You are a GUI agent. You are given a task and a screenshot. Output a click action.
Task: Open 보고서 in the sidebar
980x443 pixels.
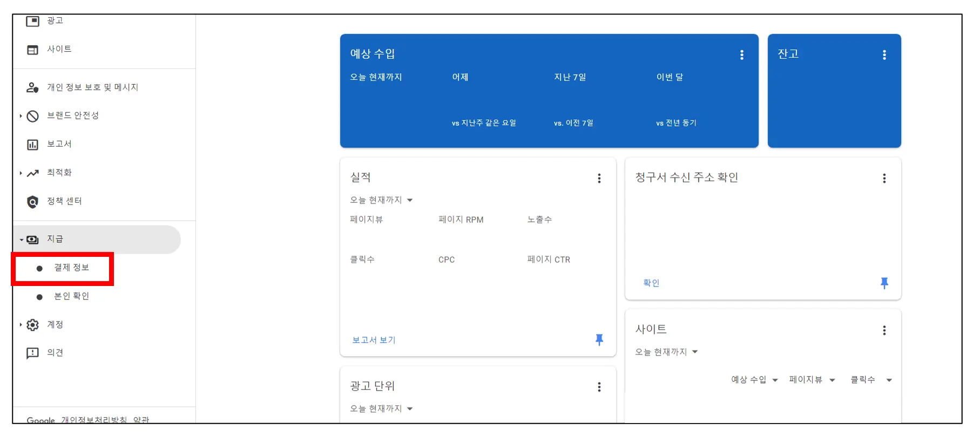pos(59,144)
